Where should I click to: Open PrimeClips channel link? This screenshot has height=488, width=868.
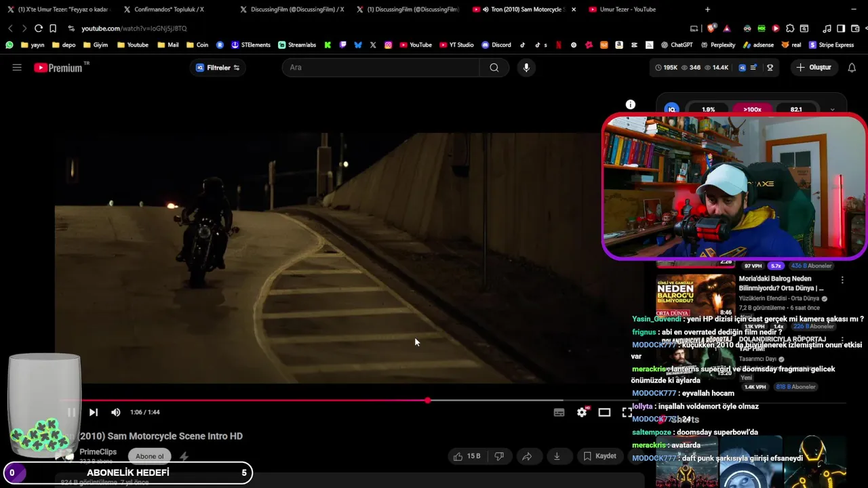click(x=98, y=451)
